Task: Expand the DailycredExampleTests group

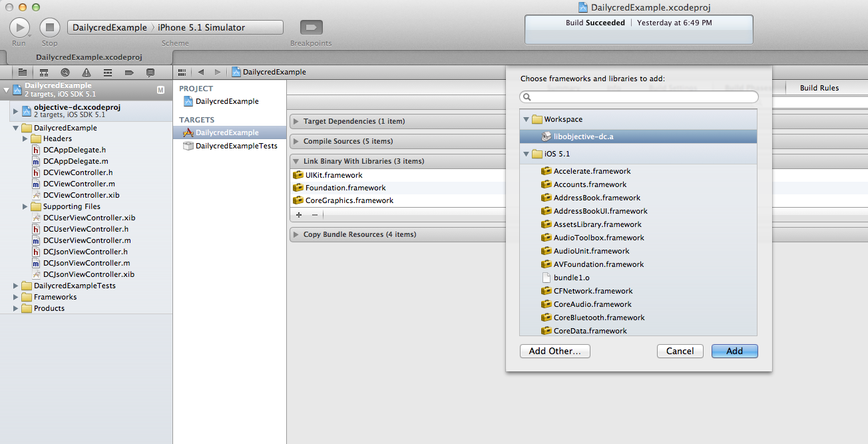Action: click(x=16, y=286)
